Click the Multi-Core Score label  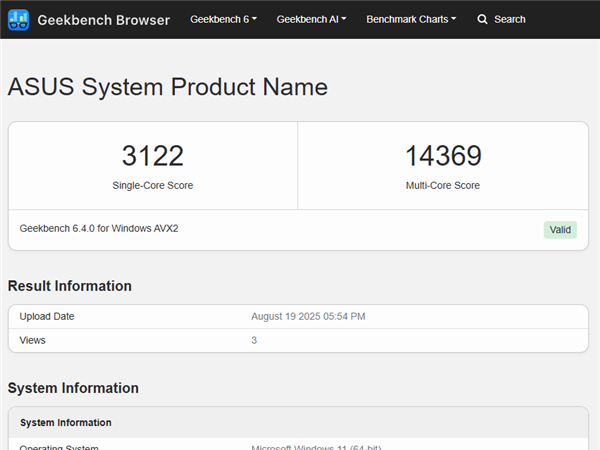(443, 186)
